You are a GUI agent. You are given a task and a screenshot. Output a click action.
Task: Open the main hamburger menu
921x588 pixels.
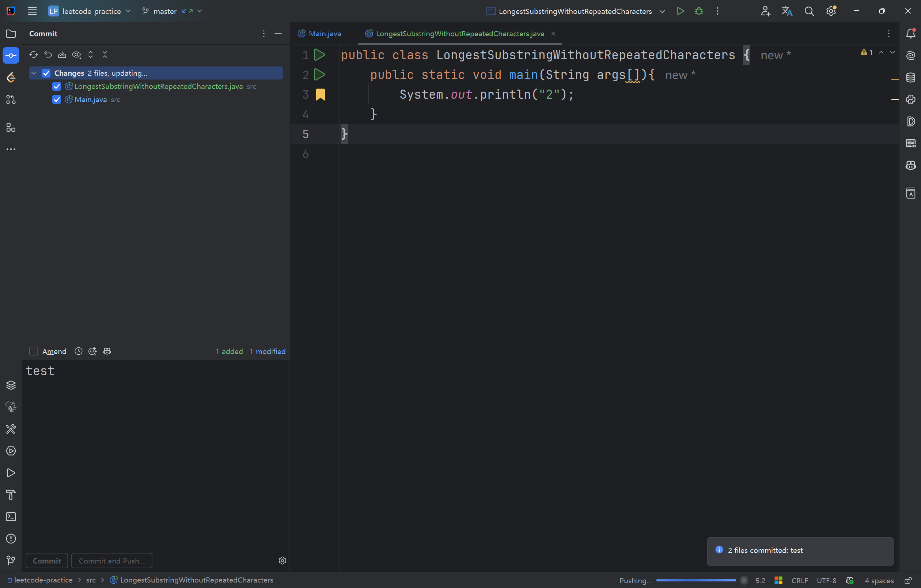pos(32,11)
